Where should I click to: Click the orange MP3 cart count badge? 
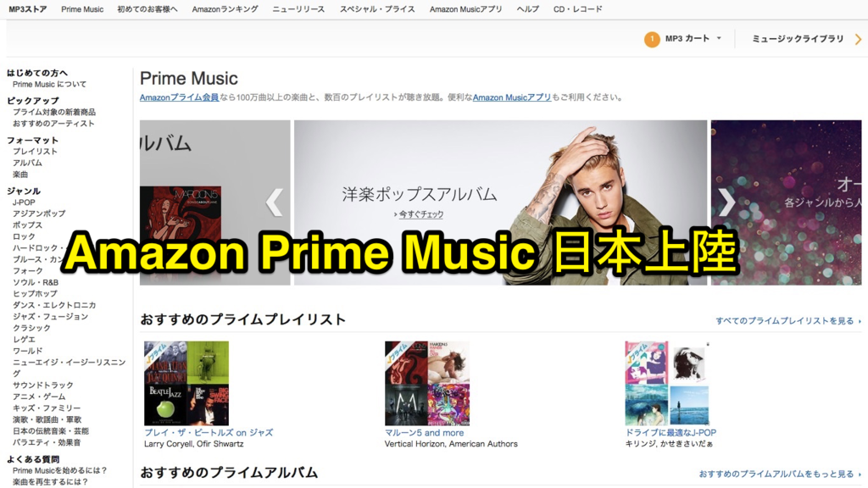[x=652, y=39]
